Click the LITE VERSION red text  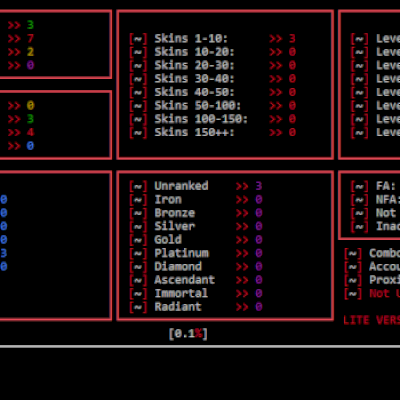[x=372, y=320]
